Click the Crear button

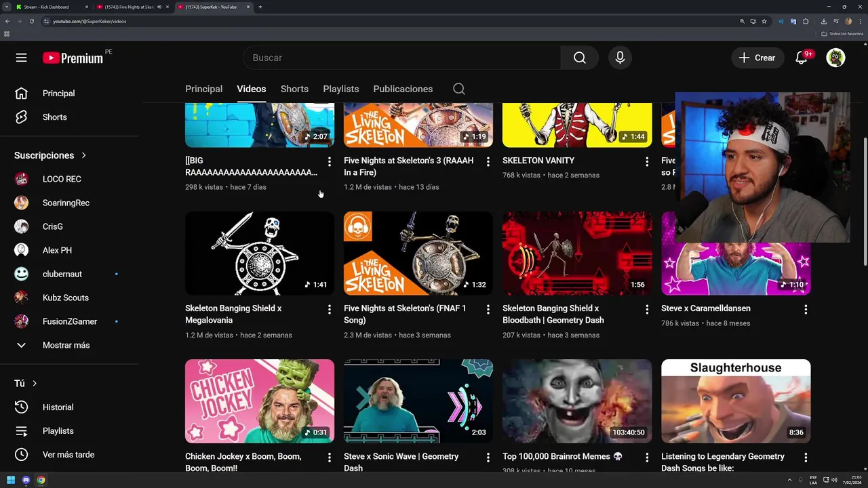[757, 58]
